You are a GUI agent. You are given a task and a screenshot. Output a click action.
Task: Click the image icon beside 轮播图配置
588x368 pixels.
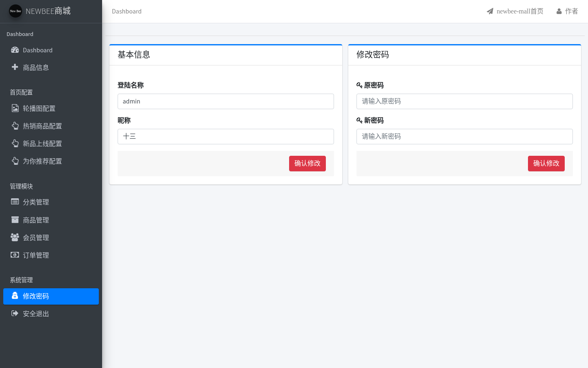pyautogui.click(x=15, y=108)
